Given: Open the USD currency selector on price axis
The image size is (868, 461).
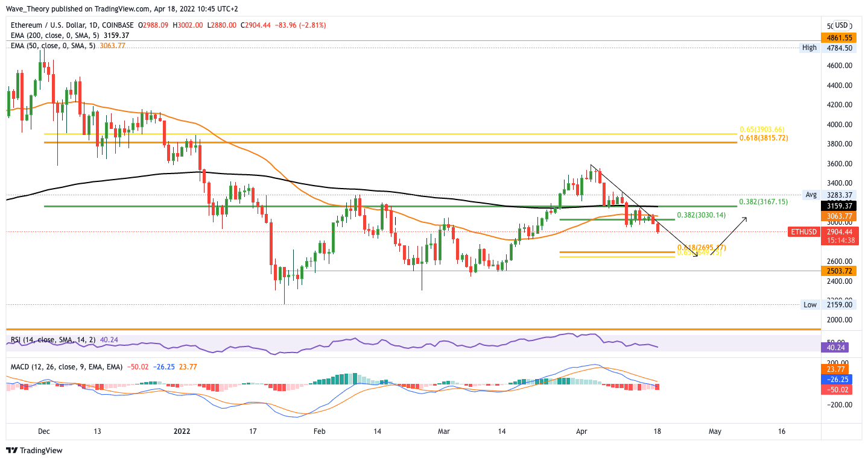Looking at the screenshot, I should pyautogui.click(x=841, y=25).
